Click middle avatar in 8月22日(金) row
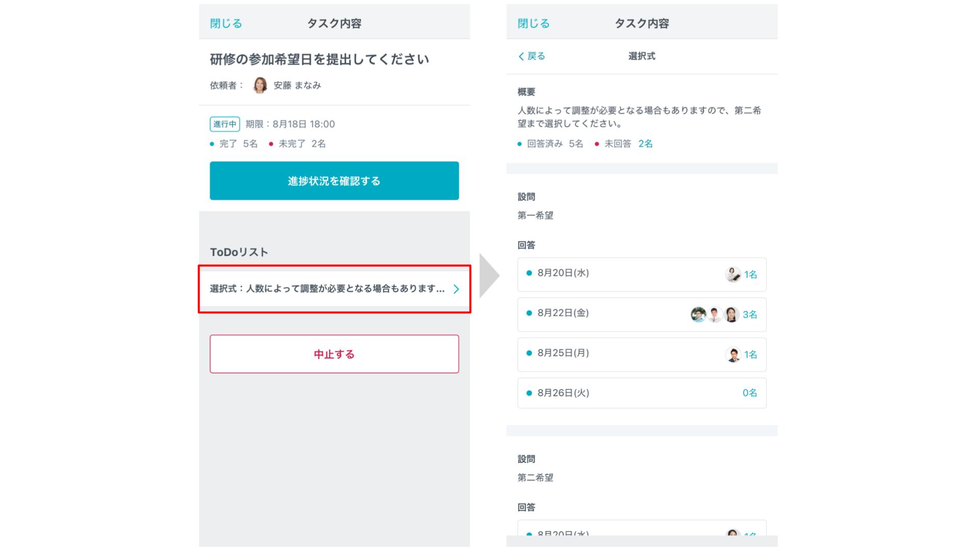Screen dimensions: 980x551 [x=715, y=315]
